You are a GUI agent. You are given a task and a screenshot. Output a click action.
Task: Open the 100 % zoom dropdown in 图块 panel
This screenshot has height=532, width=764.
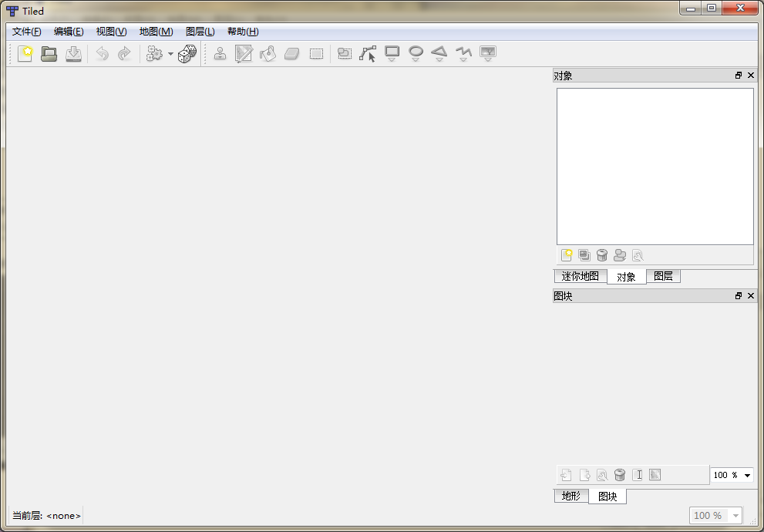coord(732,475)
